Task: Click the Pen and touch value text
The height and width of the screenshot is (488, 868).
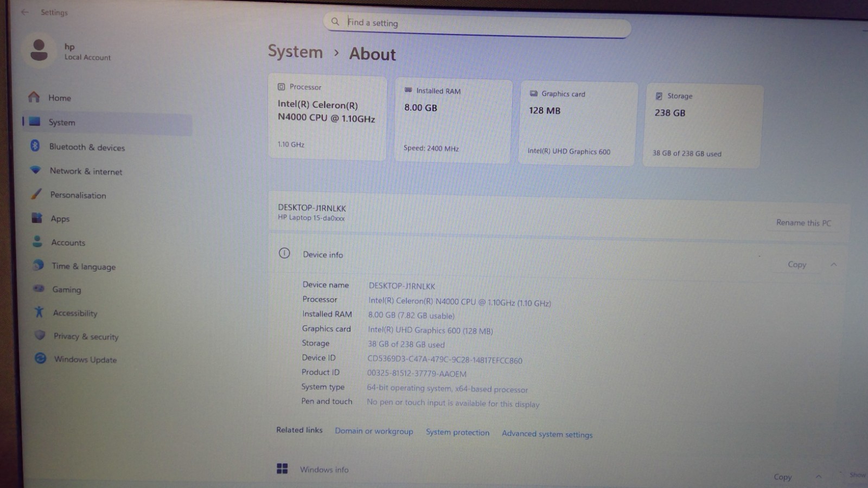Action: coord(453,403)
